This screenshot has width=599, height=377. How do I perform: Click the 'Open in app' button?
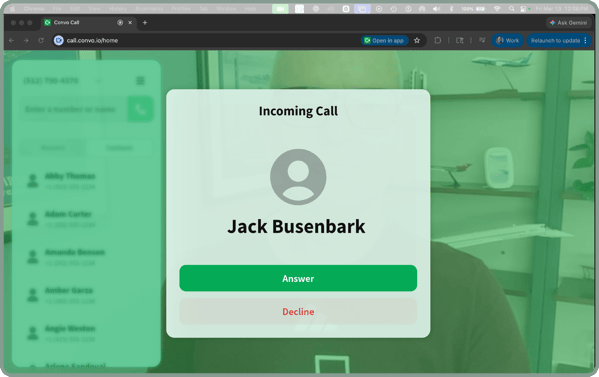coord(384,40)
